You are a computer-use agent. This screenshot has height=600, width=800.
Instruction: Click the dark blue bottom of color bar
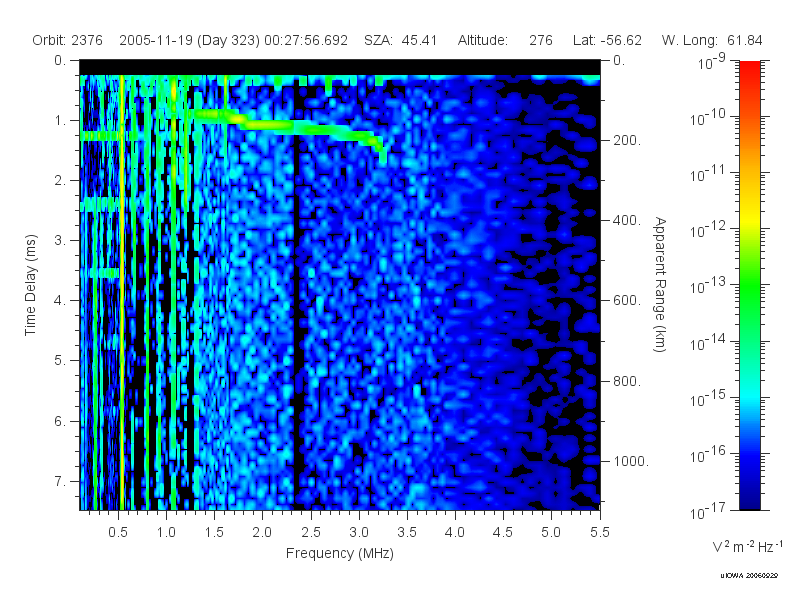[750, 500]
